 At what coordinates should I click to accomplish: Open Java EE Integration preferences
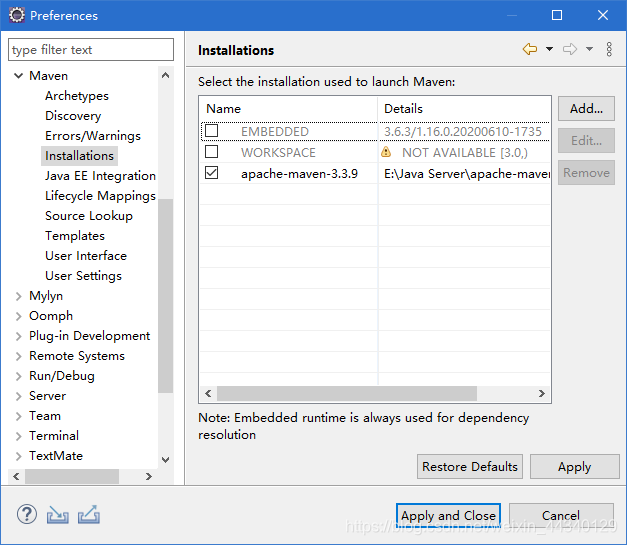coord(100,176)
